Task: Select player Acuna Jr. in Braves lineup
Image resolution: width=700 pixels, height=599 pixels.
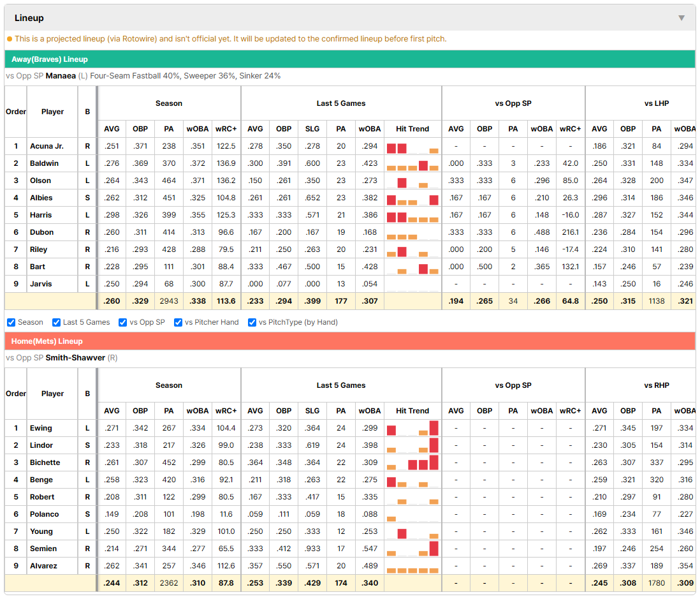Action: 47,146
